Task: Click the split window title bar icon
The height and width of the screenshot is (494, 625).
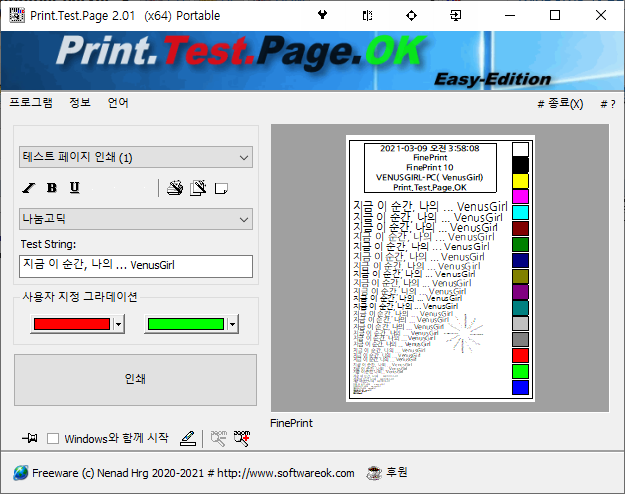Action: [x=368, y=16]
